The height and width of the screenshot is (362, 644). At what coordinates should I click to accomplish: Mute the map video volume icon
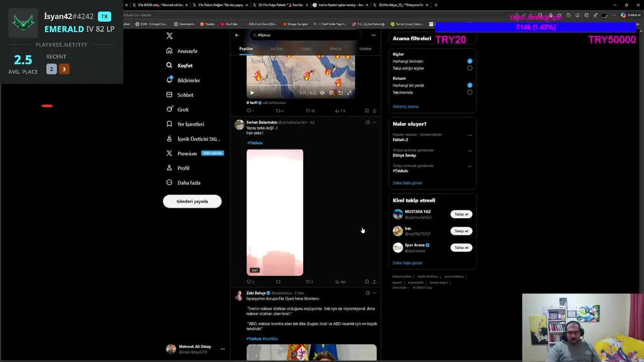pyautogui.click(x=322, y=93)
